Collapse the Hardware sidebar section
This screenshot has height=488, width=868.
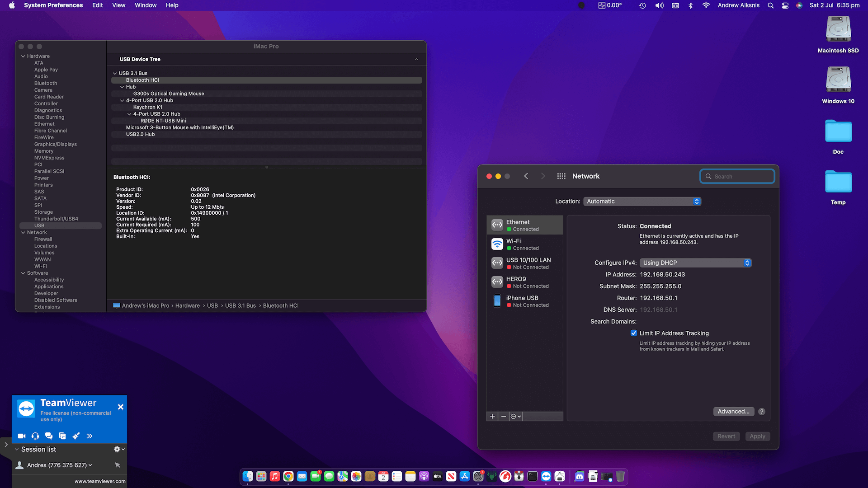(23, 56)
